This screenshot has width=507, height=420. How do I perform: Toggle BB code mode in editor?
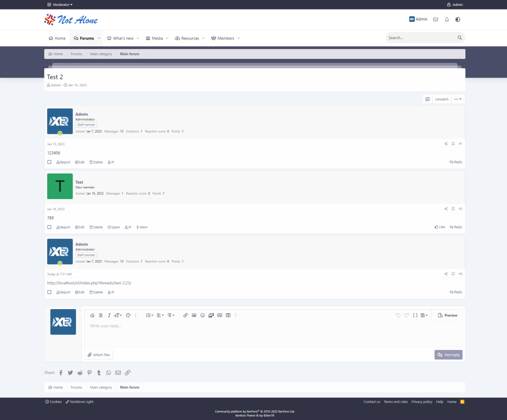point(415,315)
